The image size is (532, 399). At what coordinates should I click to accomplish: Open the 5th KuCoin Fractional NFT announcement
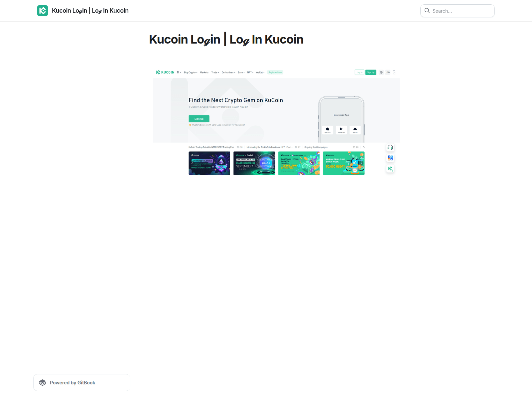click(269, 147)
